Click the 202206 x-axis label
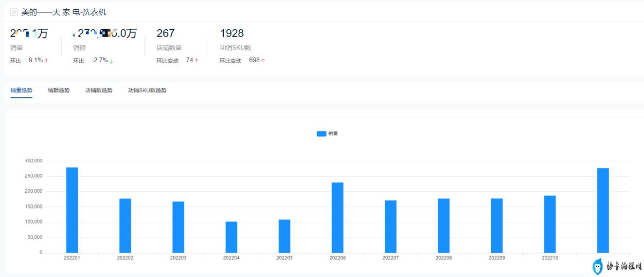Viewport: 644px width, 277px height. pyautogui.click(x=338, y=258)
